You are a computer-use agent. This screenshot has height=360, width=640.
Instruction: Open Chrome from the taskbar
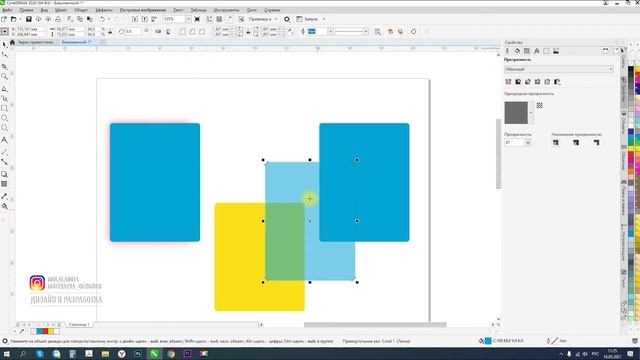tap(171, 354)
